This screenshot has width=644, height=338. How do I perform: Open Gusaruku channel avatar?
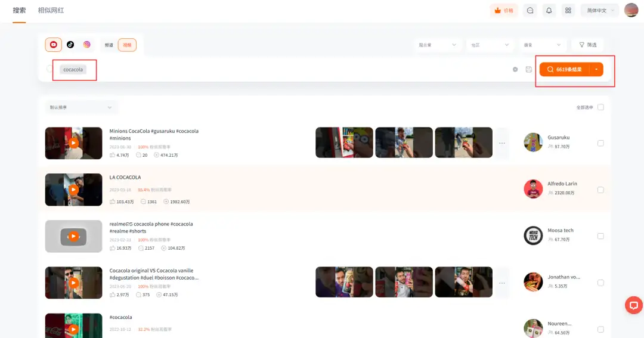533,142
